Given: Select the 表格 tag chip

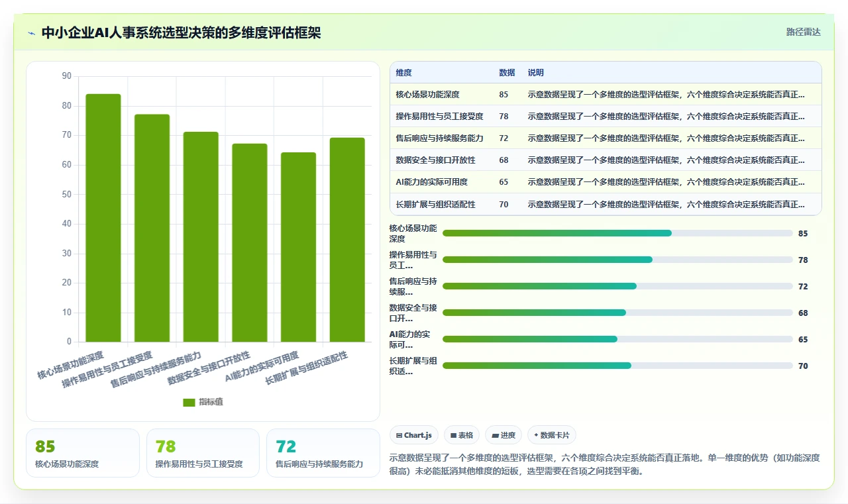Looking at the screenshot, I should click(462, 435).
